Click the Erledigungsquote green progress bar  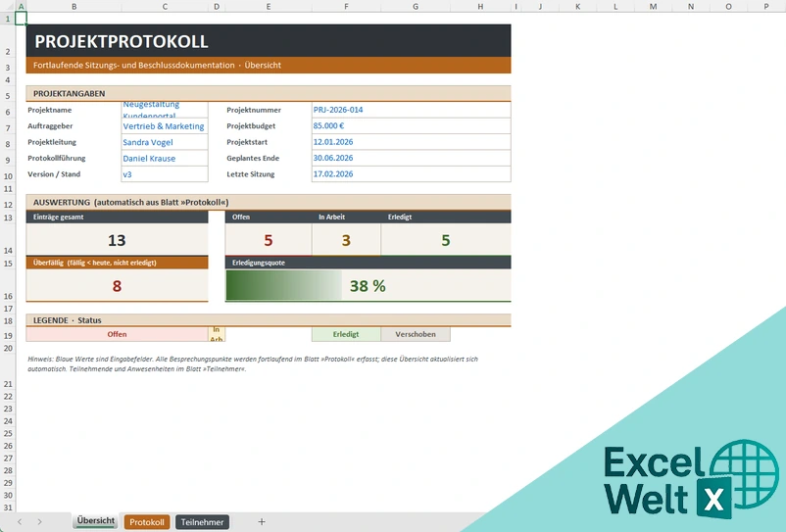click(x=283, y=285)
